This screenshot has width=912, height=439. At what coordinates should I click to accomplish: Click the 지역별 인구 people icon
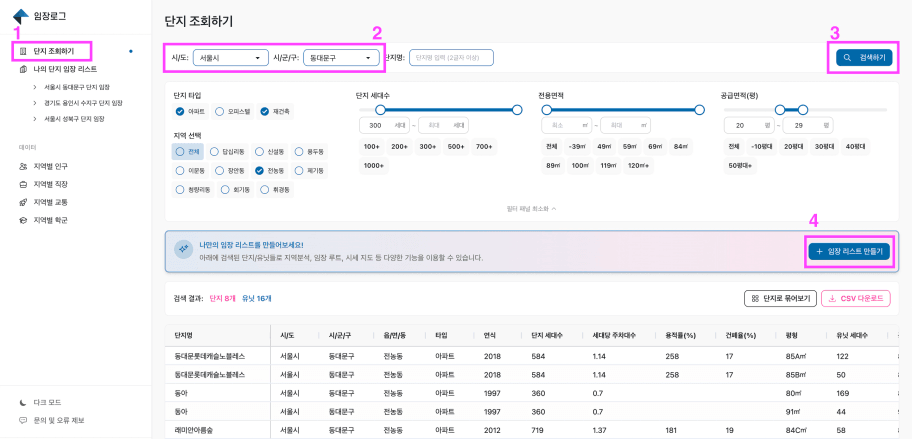click(23, 166)
